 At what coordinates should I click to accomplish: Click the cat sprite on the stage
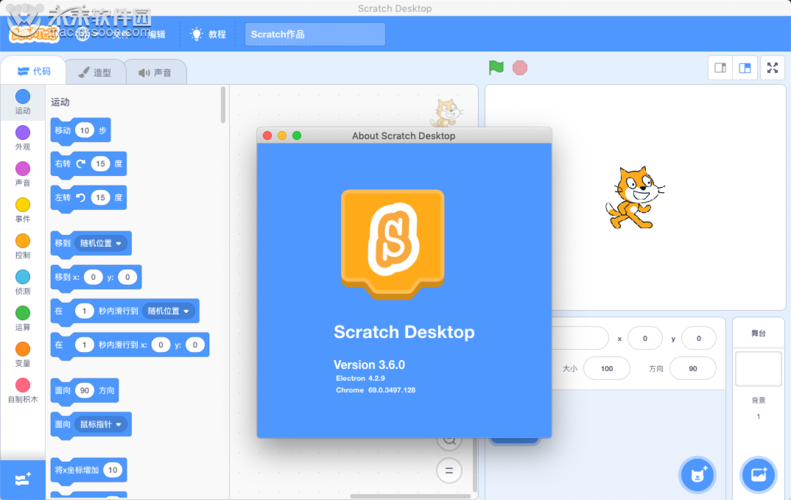tap(635, 198)
